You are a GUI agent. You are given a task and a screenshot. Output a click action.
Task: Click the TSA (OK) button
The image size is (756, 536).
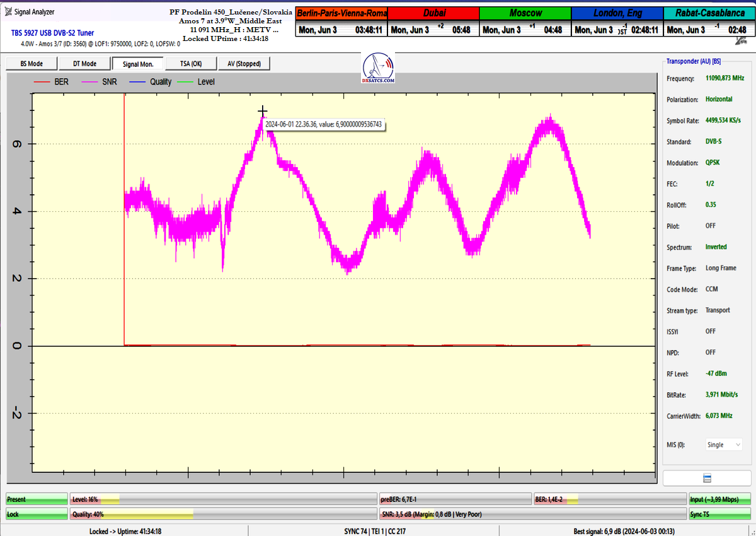[190, 64]
